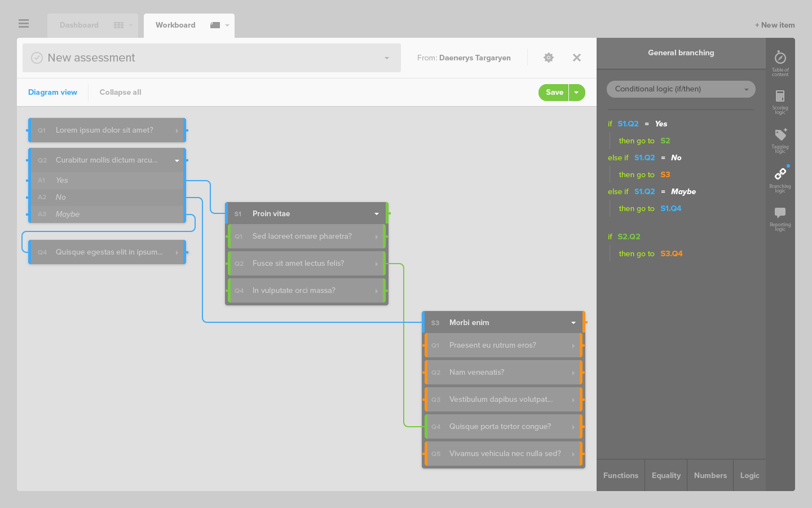The height and width of the screenshot is (508, 812).
Task: Click the Save button
Action: 554,93
